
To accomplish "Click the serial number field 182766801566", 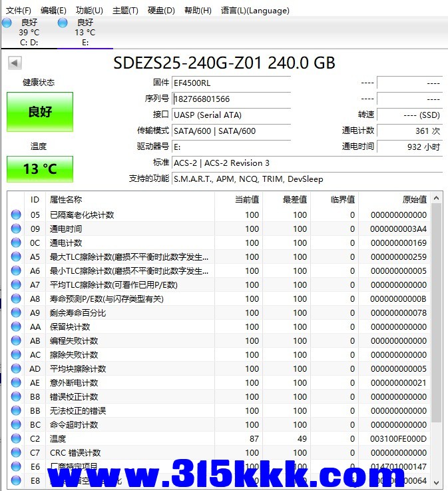I will 231,99.
